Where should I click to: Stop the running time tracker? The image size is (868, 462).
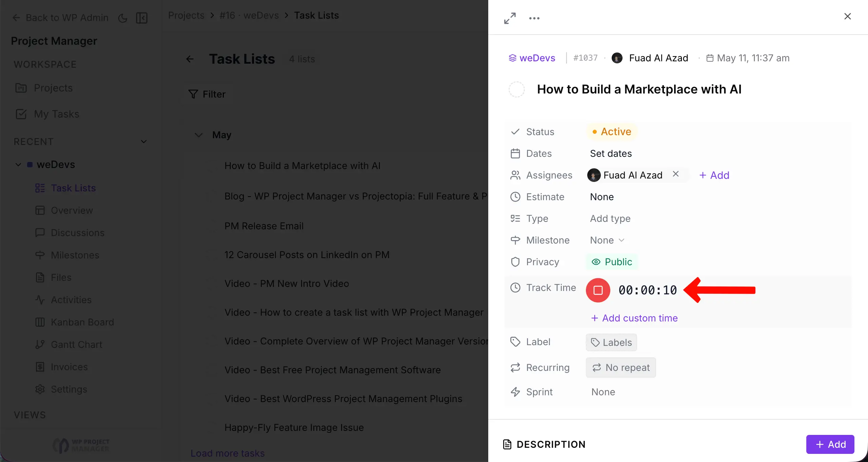pos(598,290)
